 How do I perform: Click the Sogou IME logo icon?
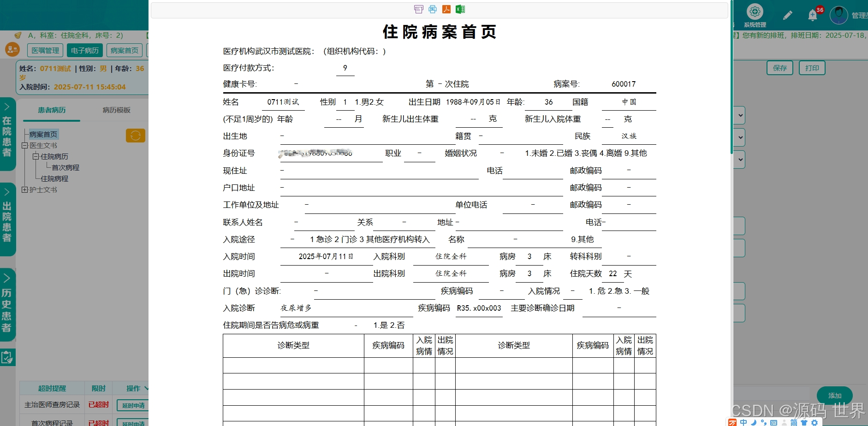tap(732, 422)
